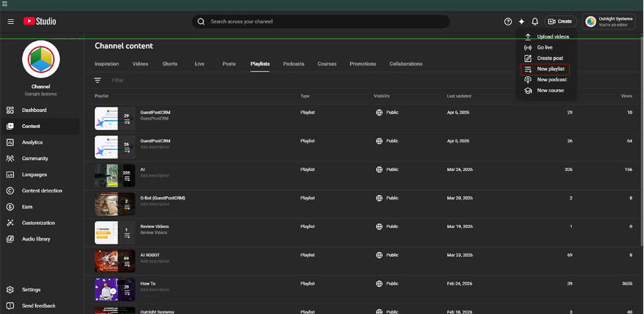Open the AI playlist thumbnail

tap(115, 176)
